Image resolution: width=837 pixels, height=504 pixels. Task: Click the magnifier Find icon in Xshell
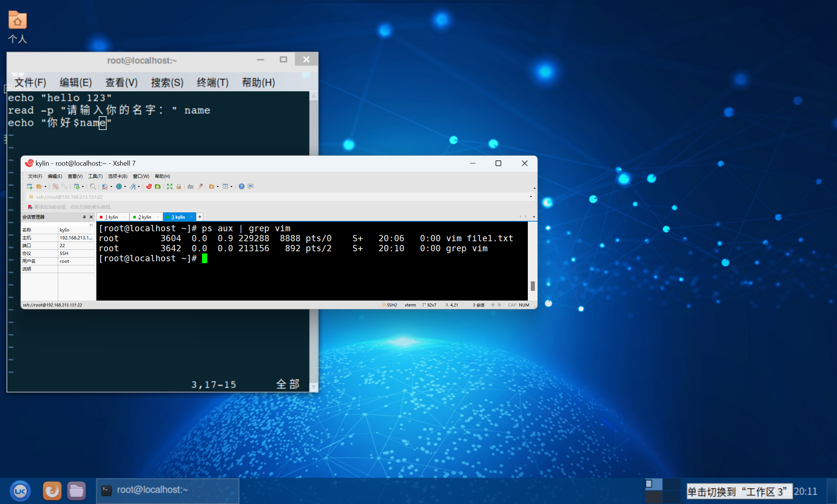coord(93,186)
